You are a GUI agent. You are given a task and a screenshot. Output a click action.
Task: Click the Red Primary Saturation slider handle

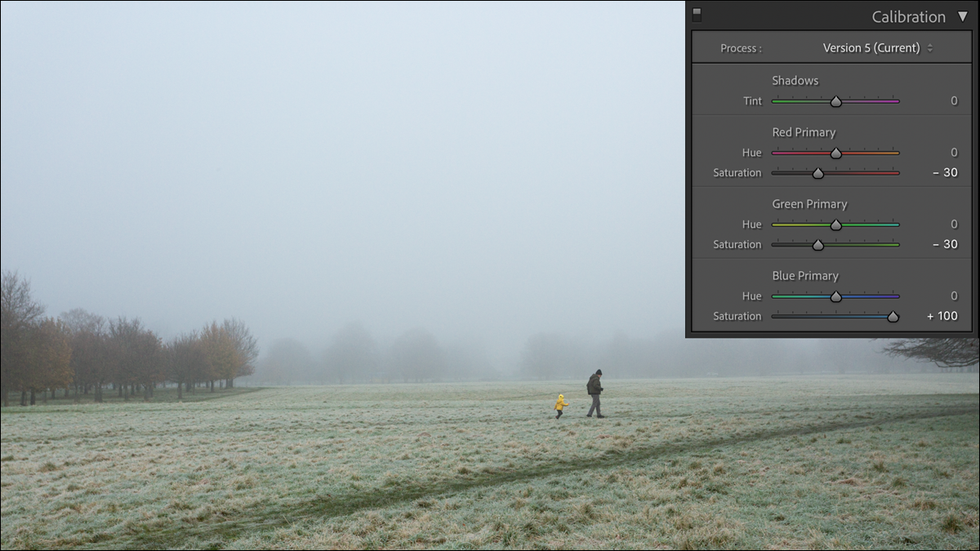point(817,173)
